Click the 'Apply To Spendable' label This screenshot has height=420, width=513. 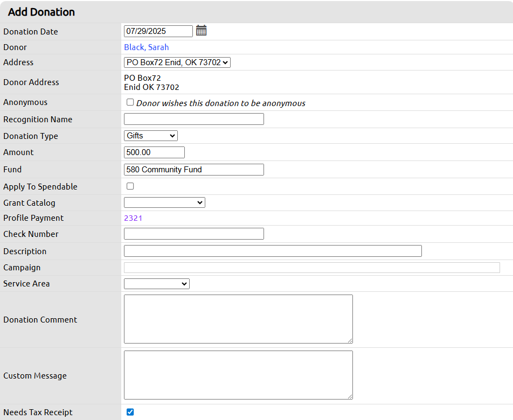point(40,187)
